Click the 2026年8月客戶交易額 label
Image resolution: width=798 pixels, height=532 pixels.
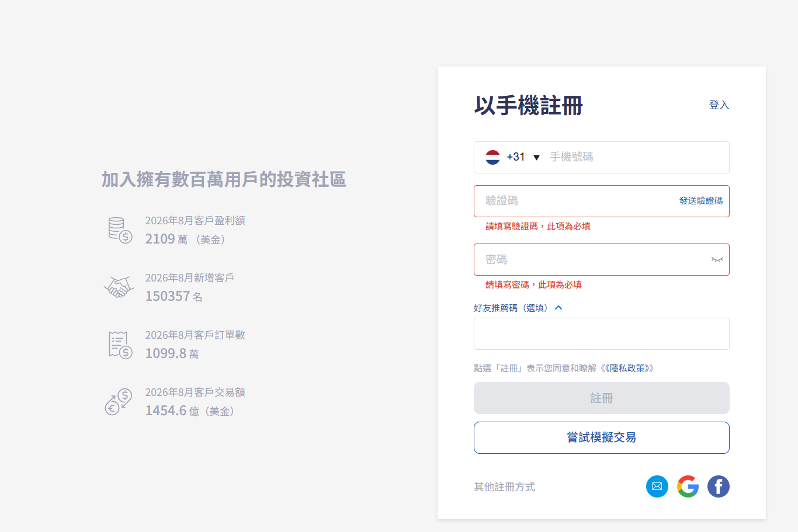pos(195,392)
